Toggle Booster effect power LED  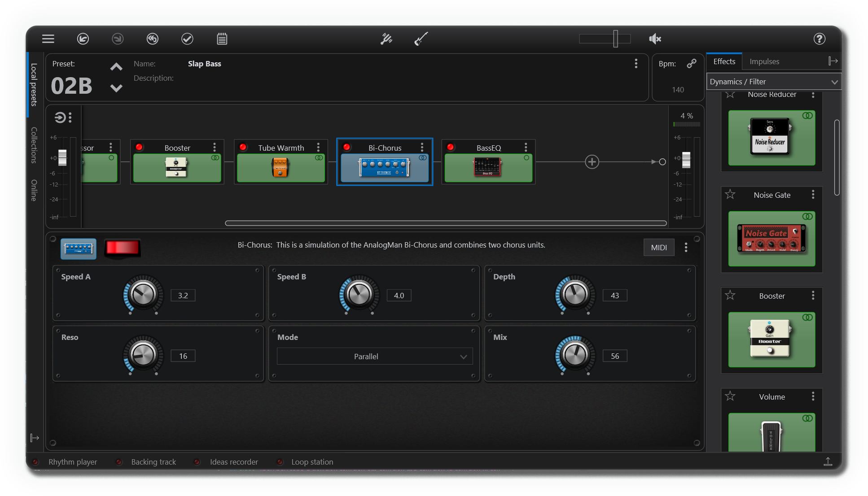tap(139, 147)
